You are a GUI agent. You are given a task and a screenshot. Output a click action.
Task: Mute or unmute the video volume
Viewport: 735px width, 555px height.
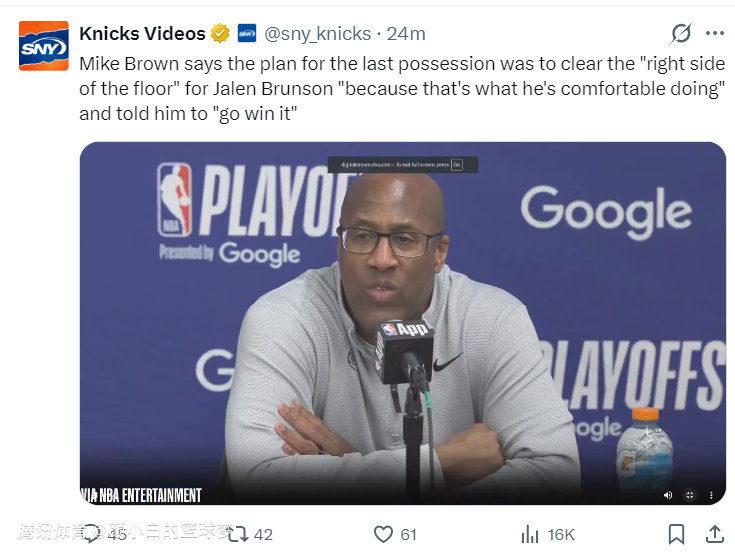[x=668, y=495]
